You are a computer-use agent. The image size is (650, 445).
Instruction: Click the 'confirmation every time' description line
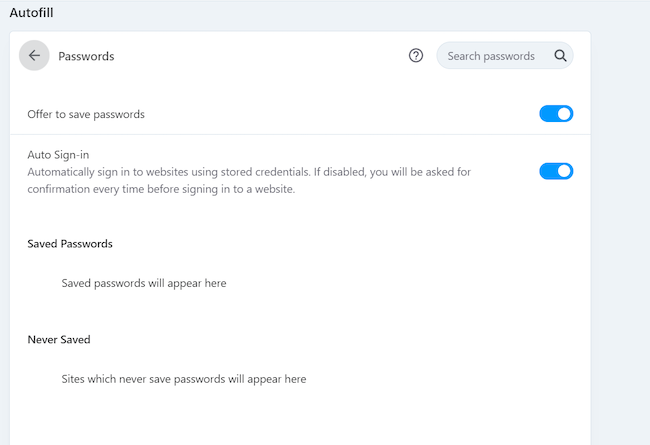point(160,189)
